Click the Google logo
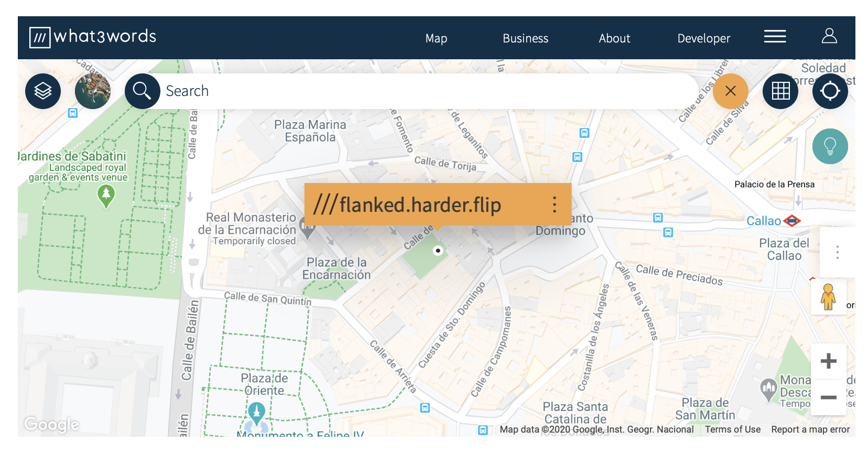The height and width of the screenshot is (452, 868). 51,424
